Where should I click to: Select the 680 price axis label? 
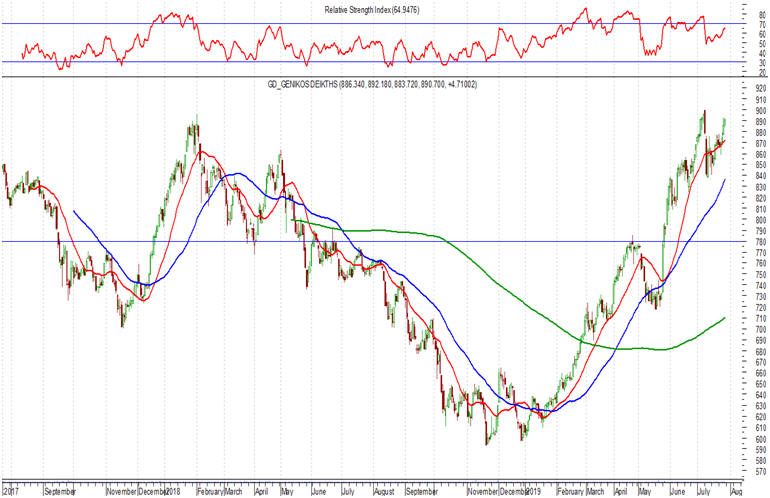tap(761, 352)
